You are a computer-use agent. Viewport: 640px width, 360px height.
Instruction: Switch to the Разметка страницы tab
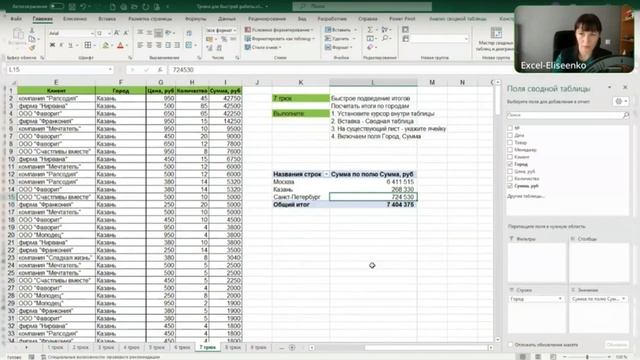pyautogui.click(x=150, y=19)
